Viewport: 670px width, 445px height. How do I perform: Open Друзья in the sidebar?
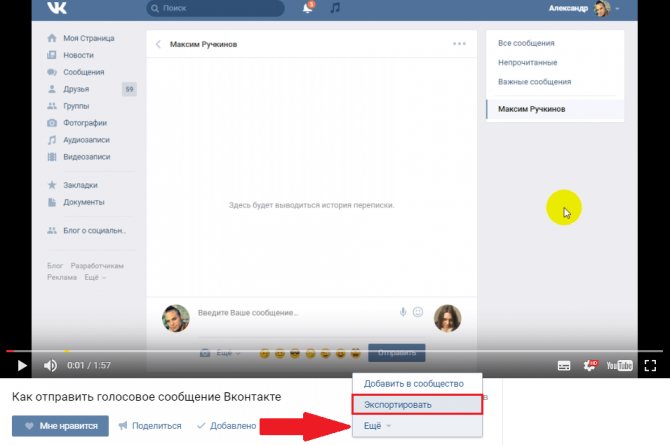76,89
